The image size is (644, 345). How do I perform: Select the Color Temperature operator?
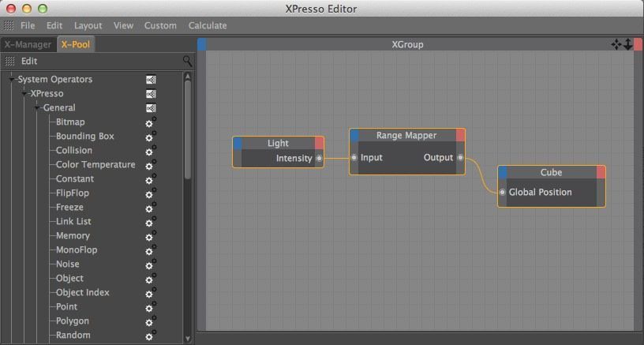(x=95, y=165)
